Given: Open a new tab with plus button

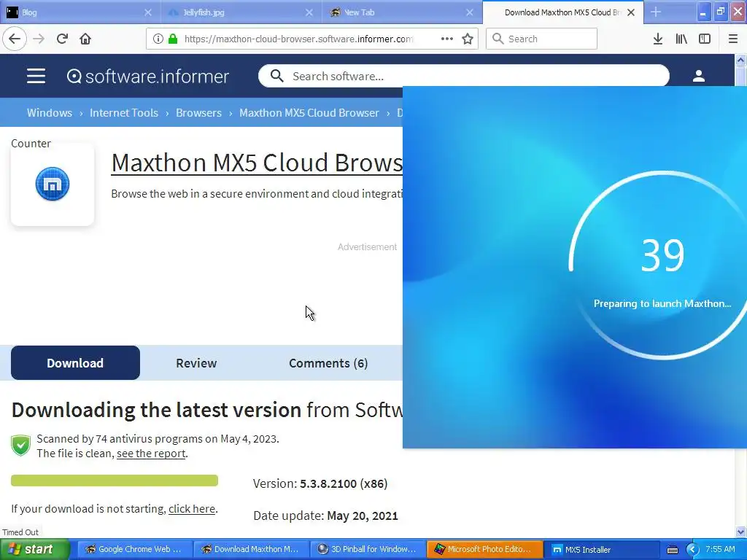Looking at the screenshot, I should [x=656, y=12].
